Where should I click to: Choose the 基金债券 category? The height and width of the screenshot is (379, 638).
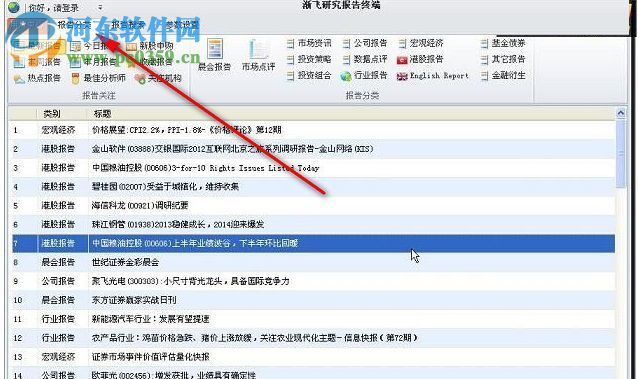tap(503, 43)
